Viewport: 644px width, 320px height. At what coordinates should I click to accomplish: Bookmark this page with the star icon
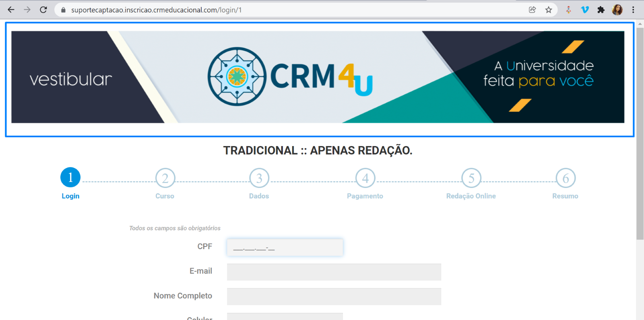point(549,10)
